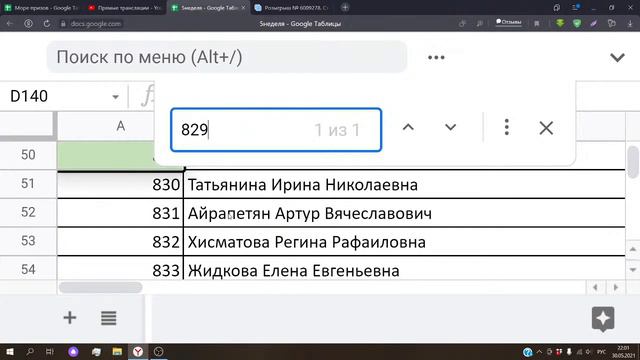The height and width of the screenshot is (360, 640).
Task: Select row 54 header
Action: pos(28,269)
